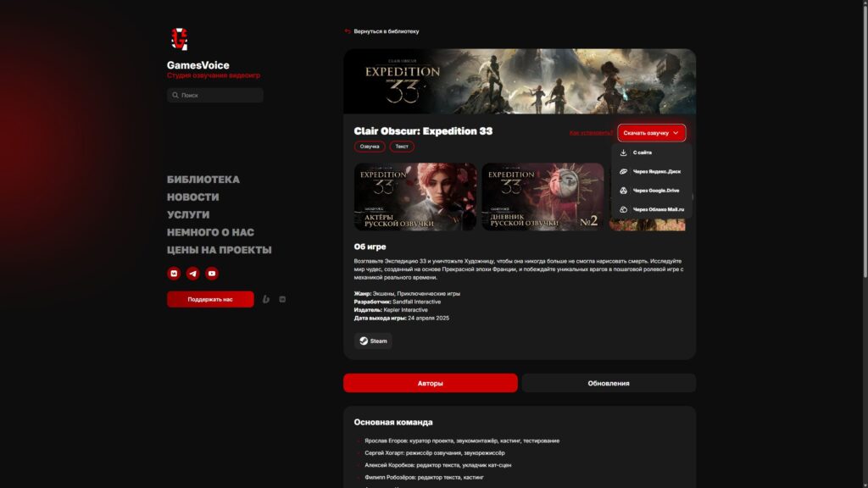Click the search magnifier icon
This screenshot has height=488, width=868.
tap(175, 95)
